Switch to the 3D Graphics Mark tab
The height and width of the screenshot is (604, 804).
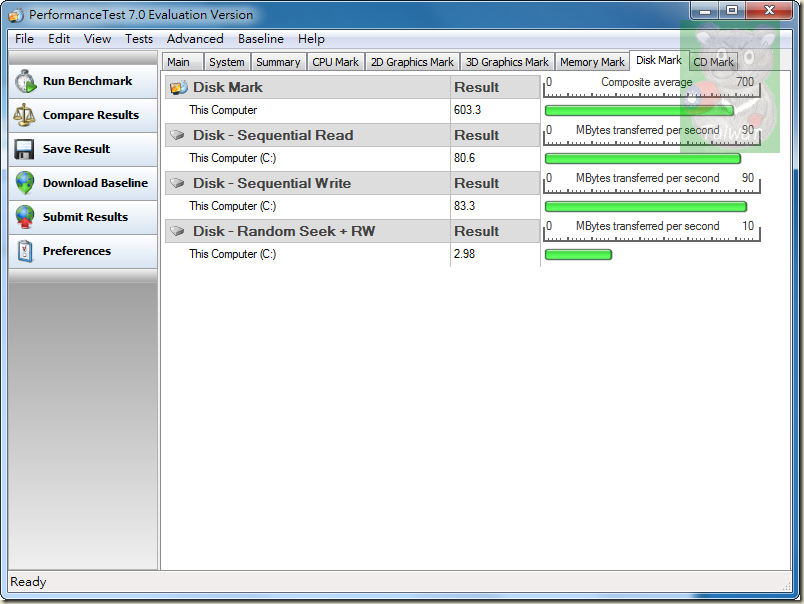click(507, 62)
